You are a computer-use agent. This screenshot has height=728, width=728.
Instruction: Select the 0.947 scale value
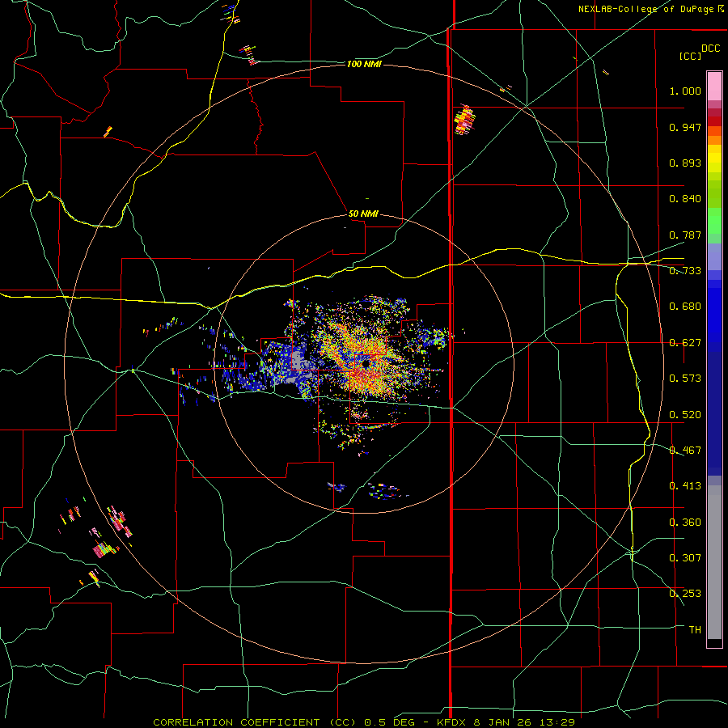pos(685,127)
